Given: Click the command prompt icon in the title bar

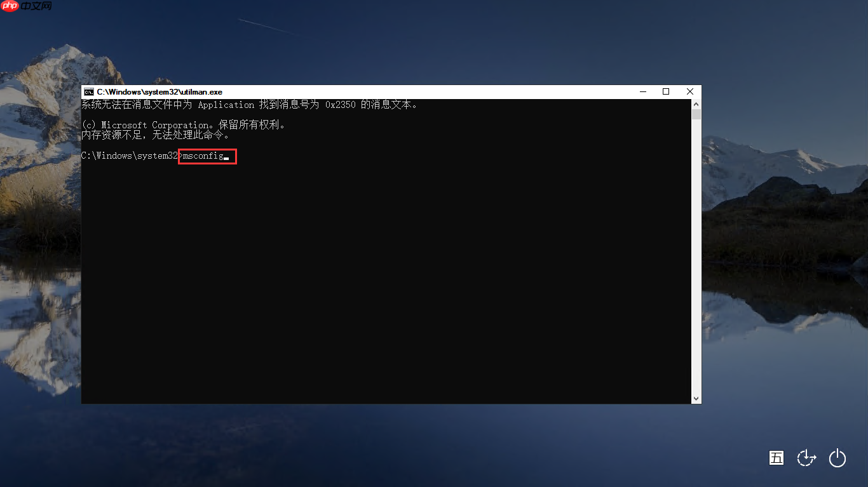Looking at the screenshot, I should coord(88,91).
